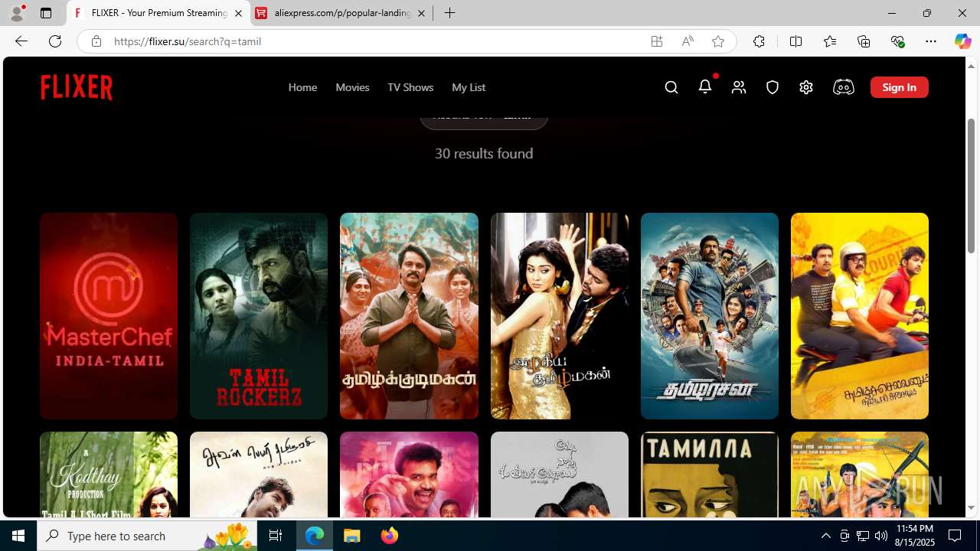Open poster with woman in gold dress

tap(560, 316)
